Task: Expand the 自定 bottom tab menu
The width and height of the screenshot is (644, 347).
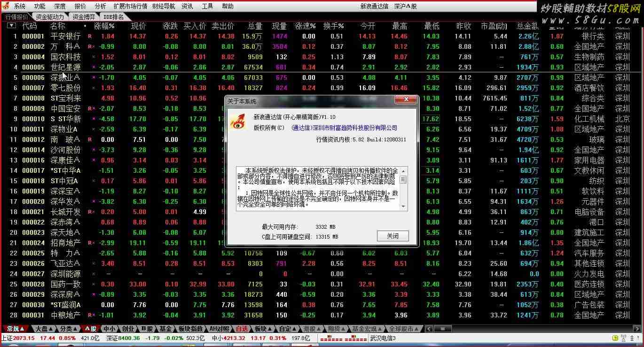Action: [287, 329]
